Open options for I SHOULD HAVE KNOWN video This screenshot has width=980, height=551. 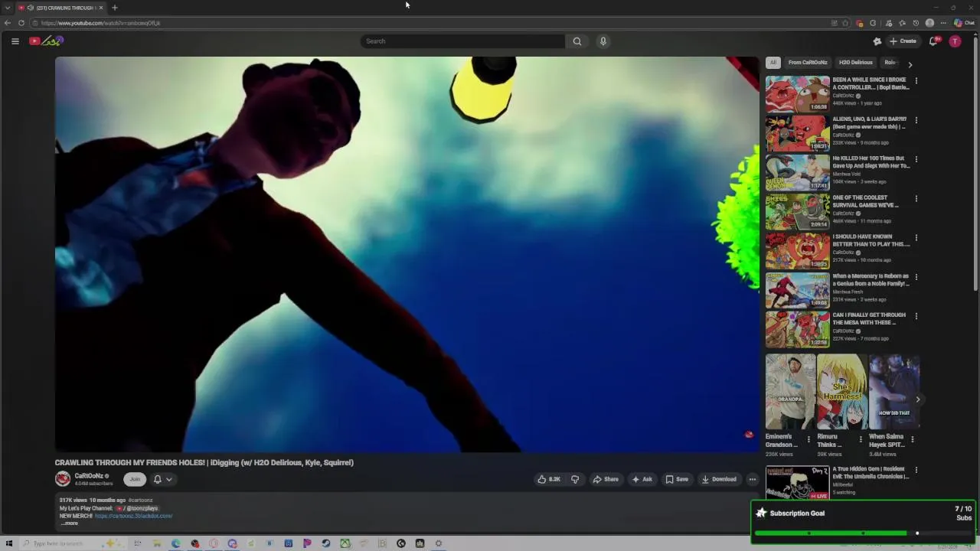tap(916, 238)
